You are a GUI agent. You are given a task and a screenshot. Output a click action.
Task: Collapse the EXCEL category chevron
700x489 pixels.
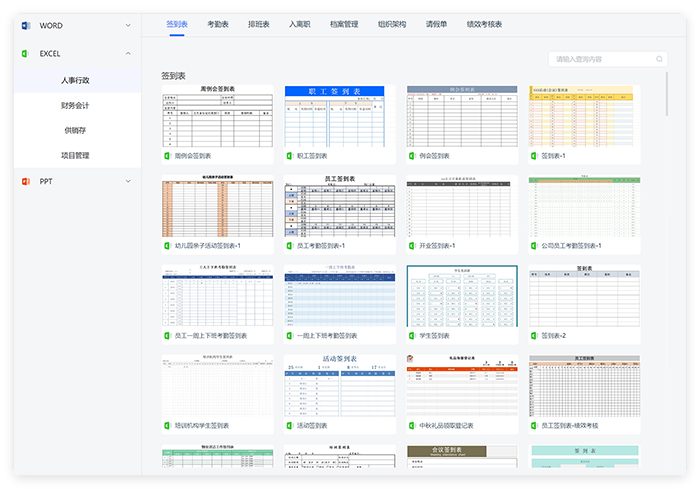point(128,53)
